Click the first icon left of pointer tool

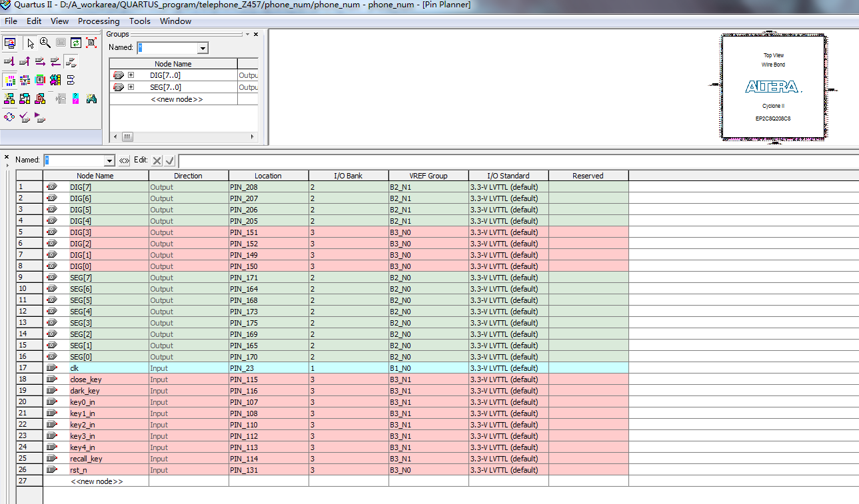[10, 43]
